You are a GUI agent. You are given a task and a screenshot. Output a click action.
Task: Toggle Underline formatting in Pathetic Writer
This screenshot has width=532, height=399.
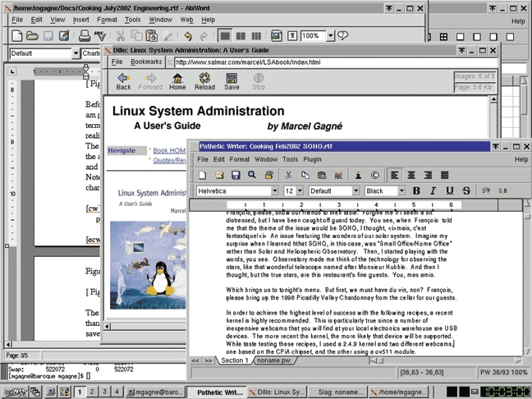(x=450, y=190)
